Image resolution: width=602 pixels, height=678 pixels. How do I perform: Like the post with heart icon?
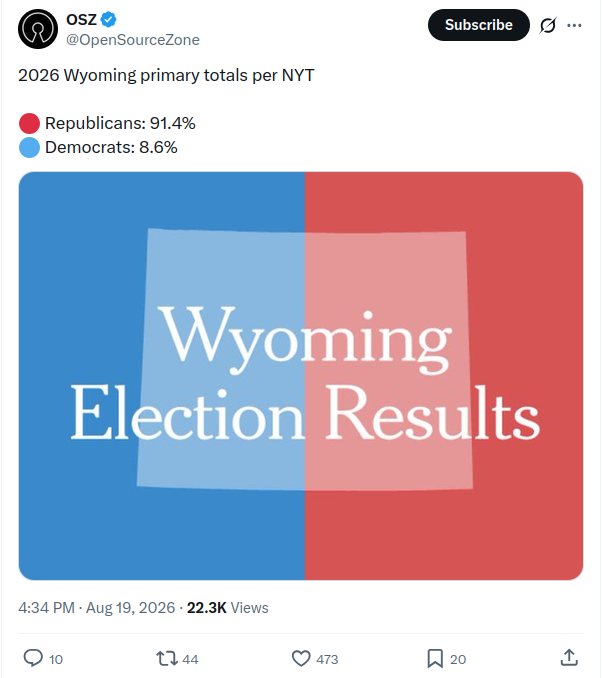click(301, 659)
